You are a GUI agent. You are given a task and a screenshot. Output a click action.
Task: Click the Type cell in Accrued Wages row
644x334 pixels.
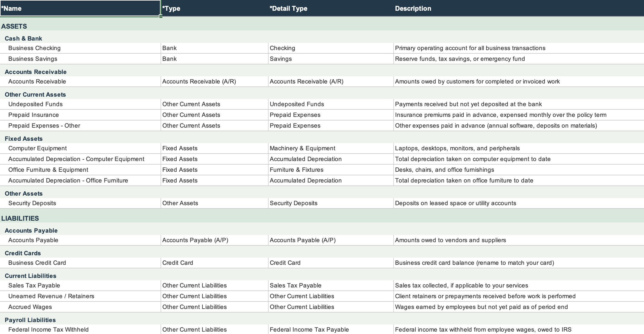215,307
